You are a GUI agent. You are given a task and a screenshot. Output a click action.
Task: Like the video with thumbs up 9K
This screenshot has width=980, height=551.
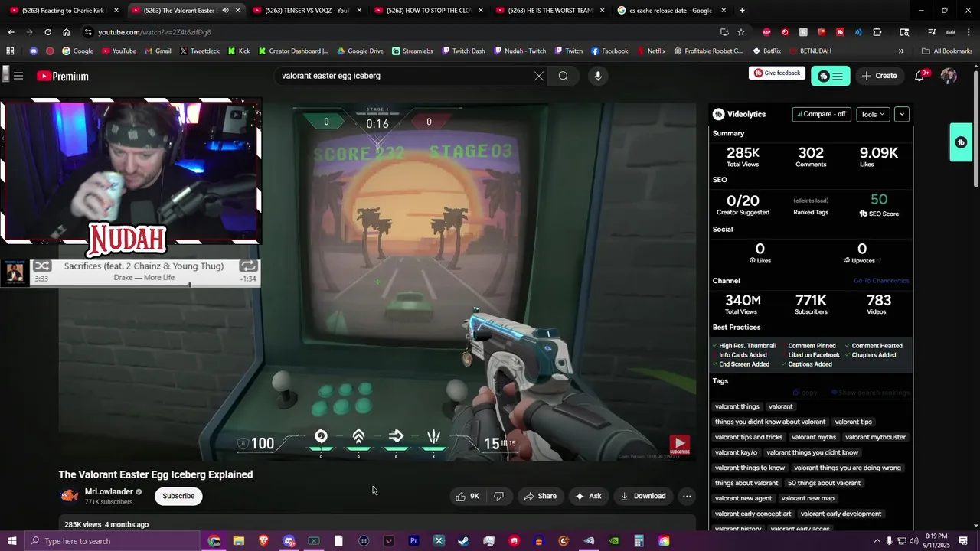[467, 496]
